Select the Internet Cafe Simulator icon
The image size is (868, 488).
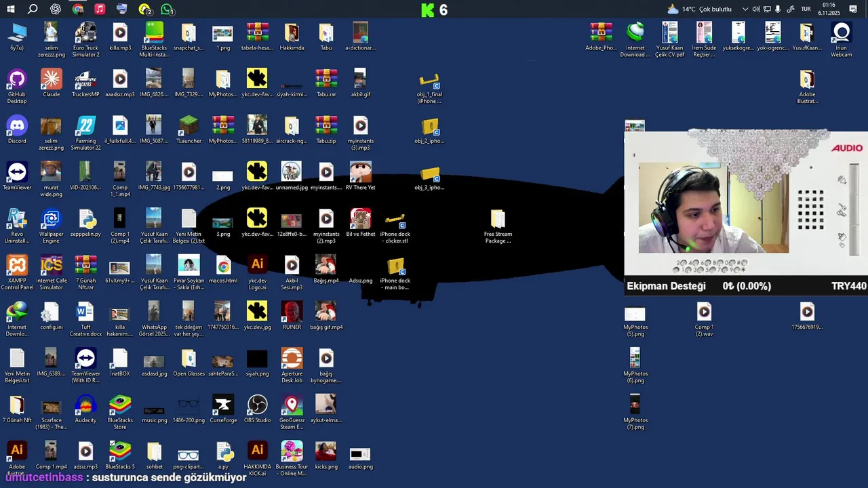51,273
